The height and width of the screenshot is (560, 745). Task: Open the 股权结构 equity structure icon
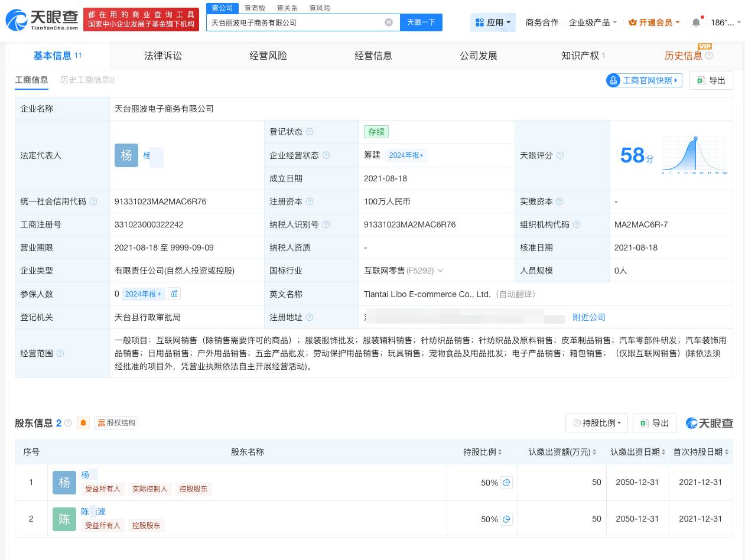(102, 423)
